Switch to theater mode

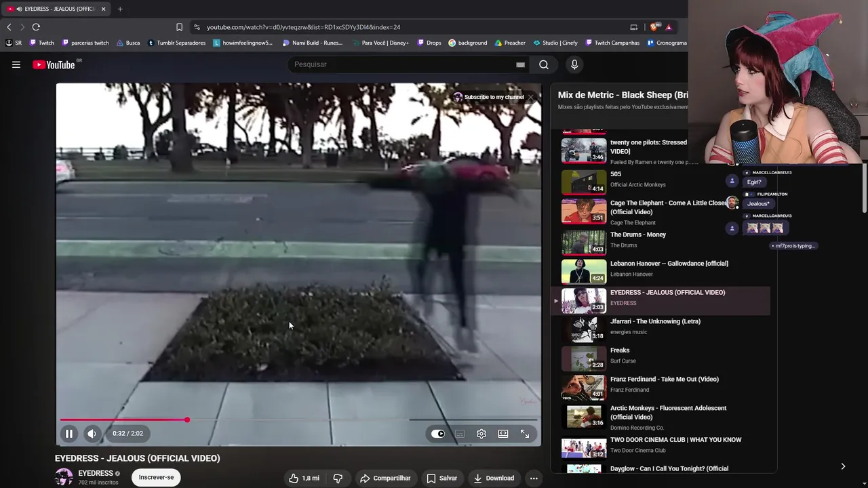pos(503,434)
